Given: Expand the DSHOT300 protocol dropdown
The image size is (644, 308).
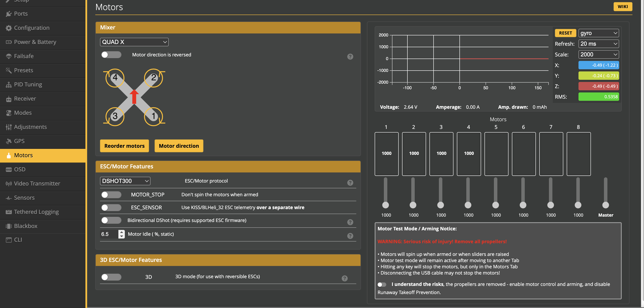Looking at the screenshot, I should click(x=125, y=181).
